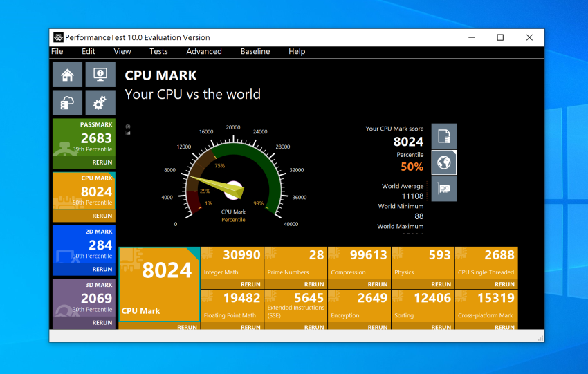The height and width of the screenshot is (374, 588).
Task: Rerun the Prime Numbers test
Action: [314, 284]
